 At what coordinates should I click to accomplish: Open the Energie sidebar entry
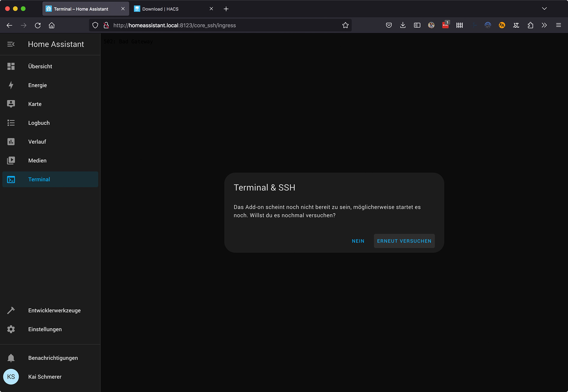(38, 85)
